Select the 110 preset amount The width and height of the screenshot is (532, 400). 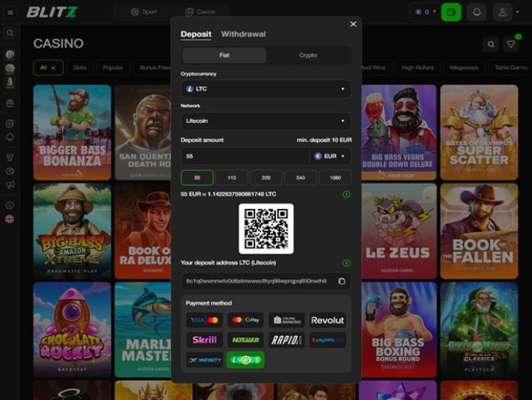[232, 177]
